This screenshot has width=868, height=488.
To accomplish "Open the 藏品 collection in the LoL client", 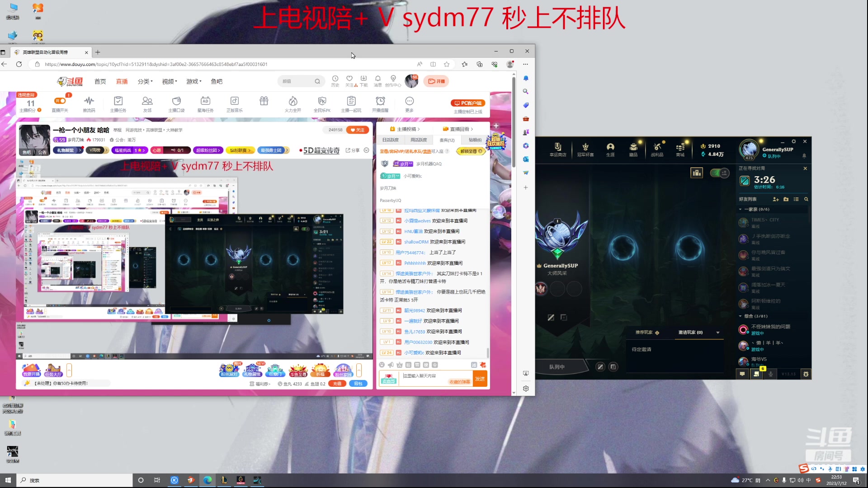I will (633, 149).
